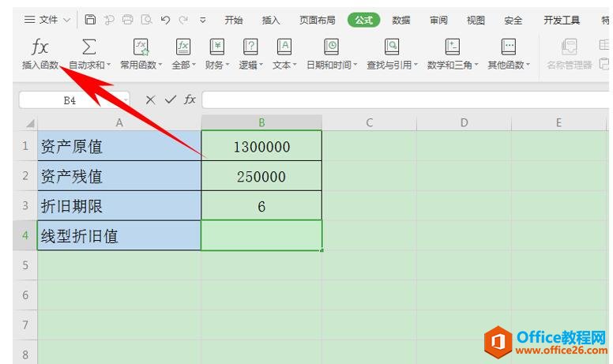Image resolution: width=613 pixels, height=364 pixels.
Task: Click the Undo arrow icon
Action: tap(165, 20)
